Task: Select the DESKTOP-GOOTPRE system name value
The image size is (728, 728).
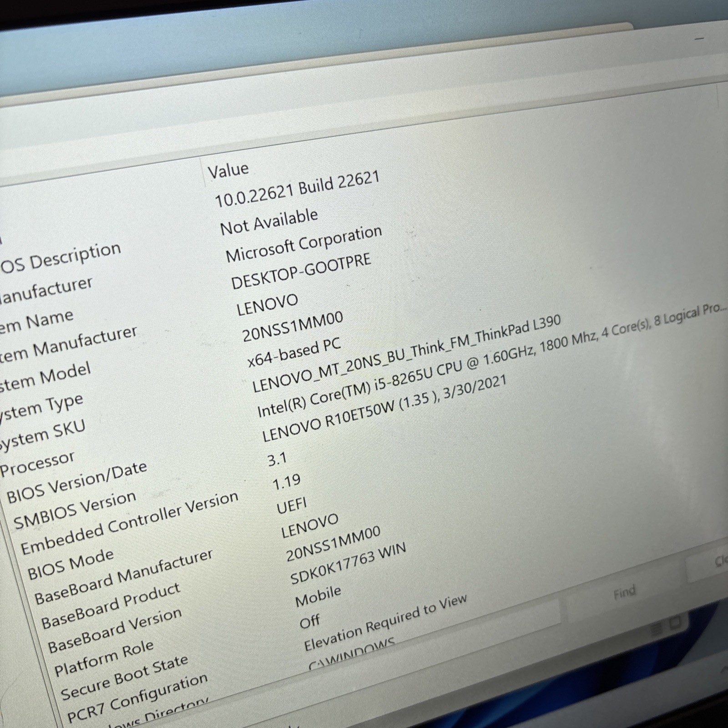Action: click(x=301, y=271)
